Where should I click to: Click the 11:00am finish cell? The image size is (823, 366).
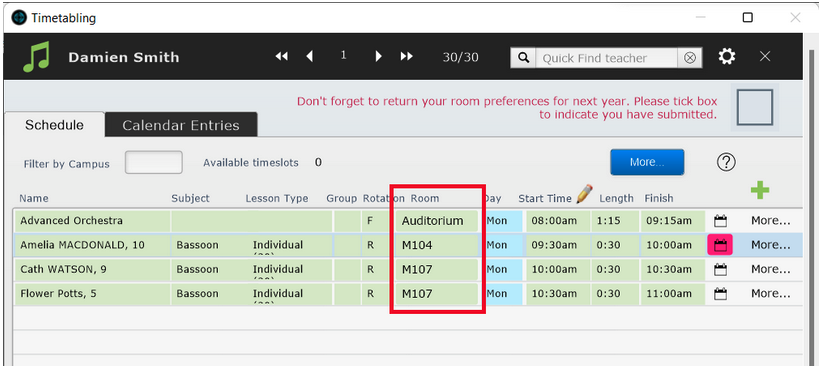[672, 294]
